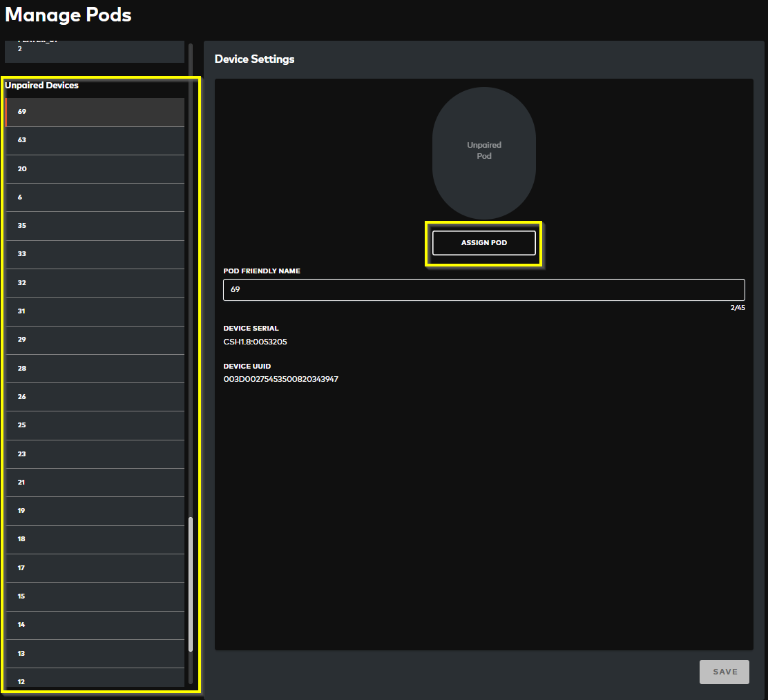
Task: Click the Unpaired Pod image placeholder
Action: tap(483, 150)
